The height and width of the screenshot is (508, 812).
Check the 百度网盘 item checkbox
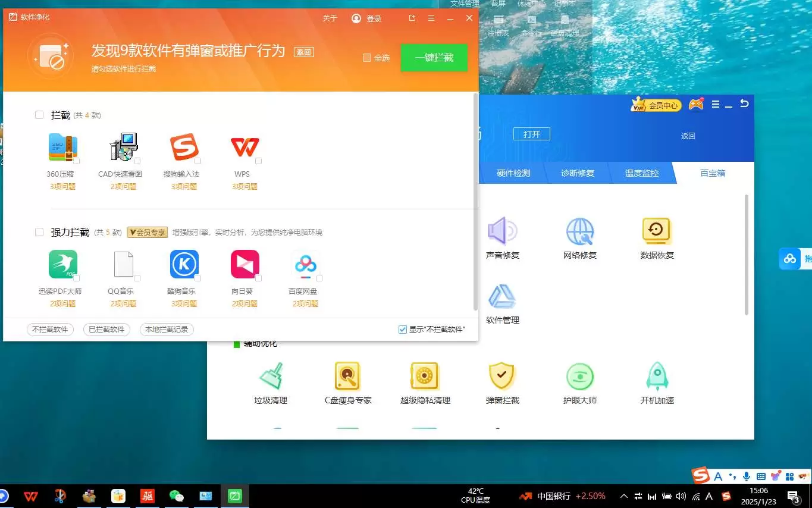pos(319,278)
